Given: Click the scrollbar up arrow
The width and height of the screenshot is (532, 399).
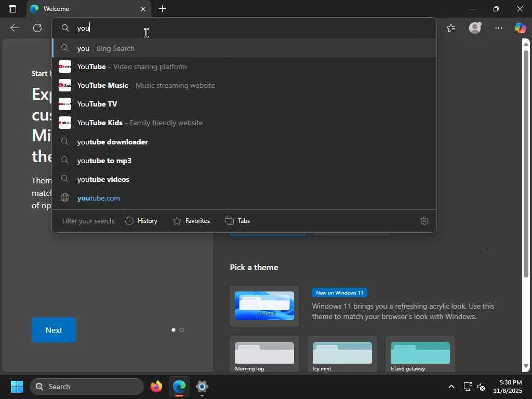Looking at the screenshot, I should tap(526, 44).
